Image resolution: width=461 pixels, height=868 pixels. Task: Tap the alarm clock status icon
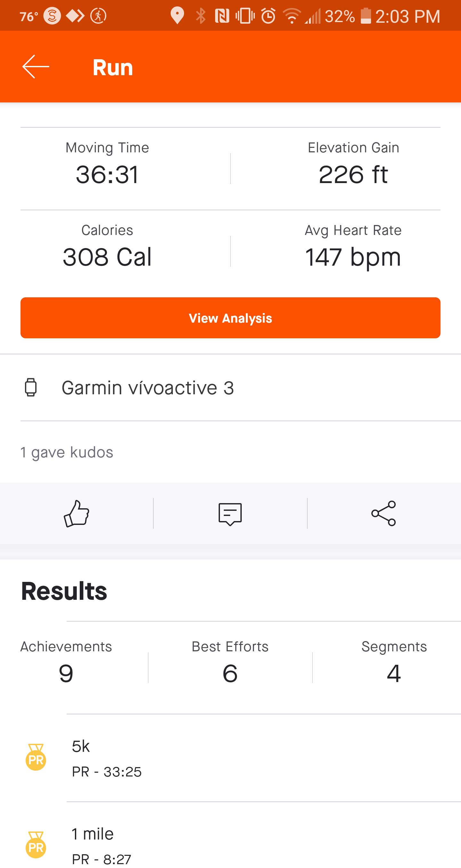point(269,16)
